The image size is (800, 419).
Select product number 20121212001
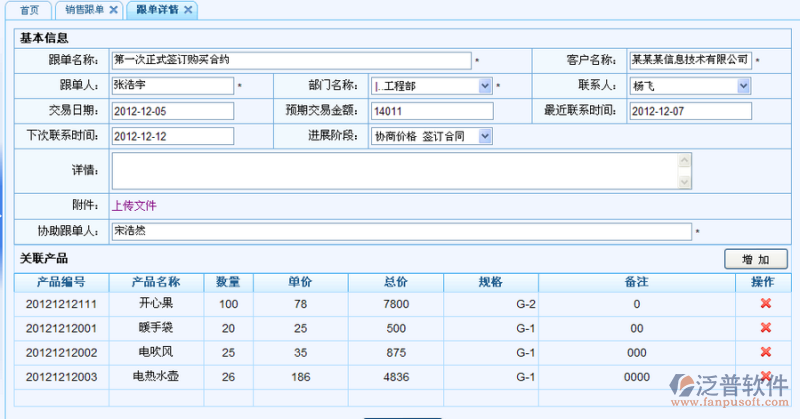tap(61, 328)
